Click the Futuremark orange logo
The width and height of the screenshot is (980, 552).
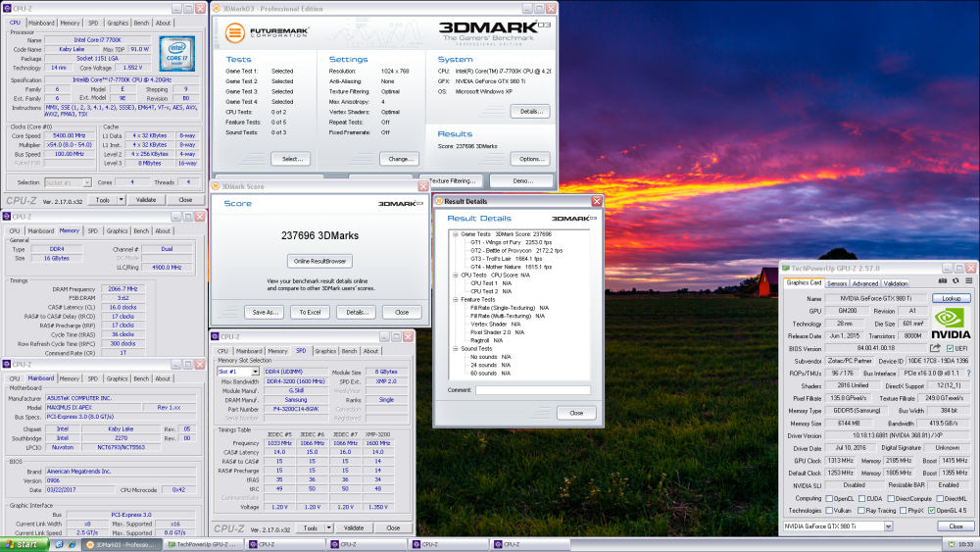[234, 33]
